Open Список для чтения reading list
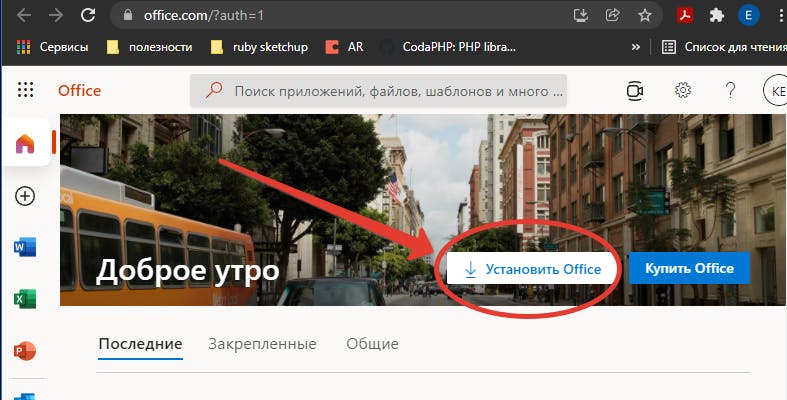 [x=723, y=47]
